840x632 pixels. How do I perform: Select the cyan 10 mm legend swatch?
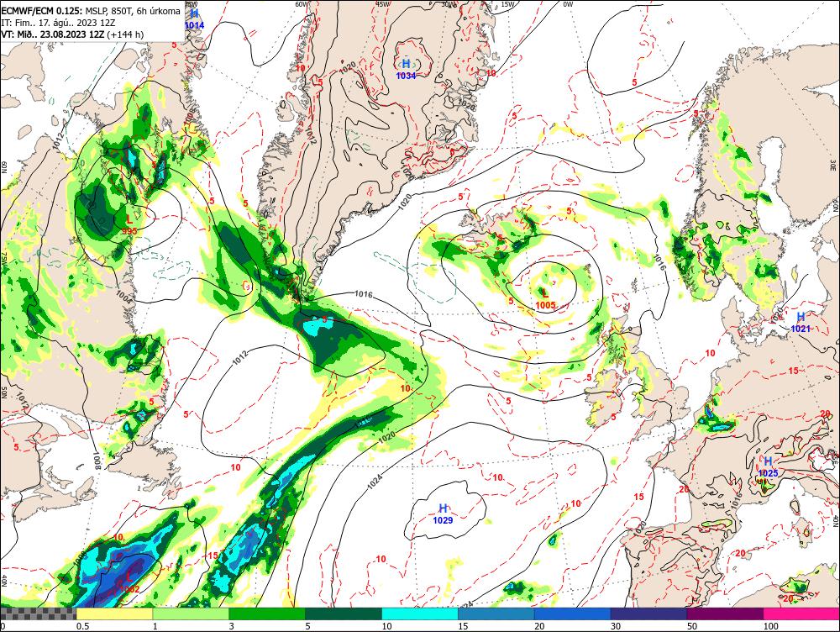tap(420, 614)
